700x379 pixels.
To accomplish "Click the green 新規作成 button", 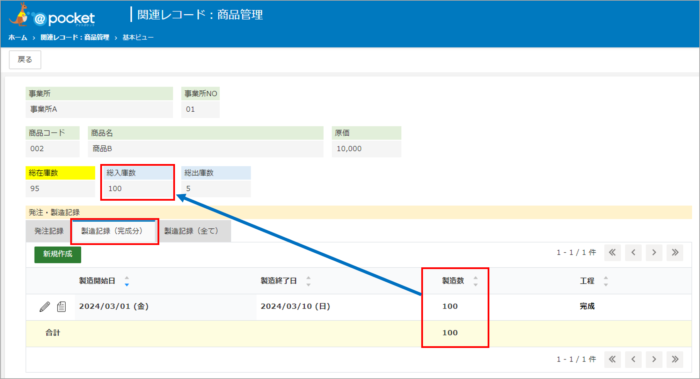I will (x=58, y=254).
